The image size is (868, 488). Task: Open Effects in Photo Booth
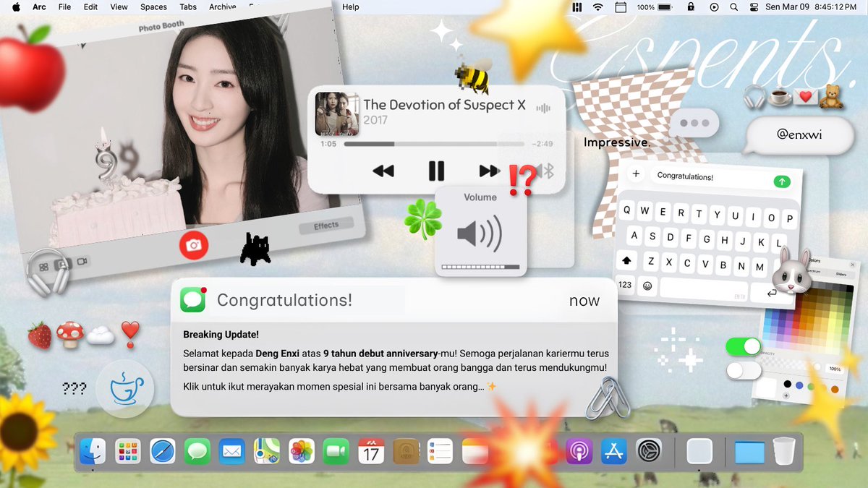click(326, 226)
